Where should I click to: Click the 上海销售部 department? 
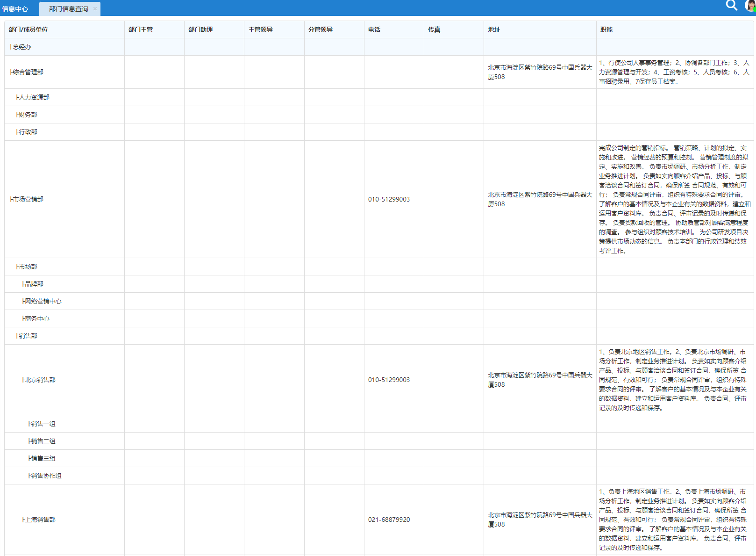click(40, 520)
